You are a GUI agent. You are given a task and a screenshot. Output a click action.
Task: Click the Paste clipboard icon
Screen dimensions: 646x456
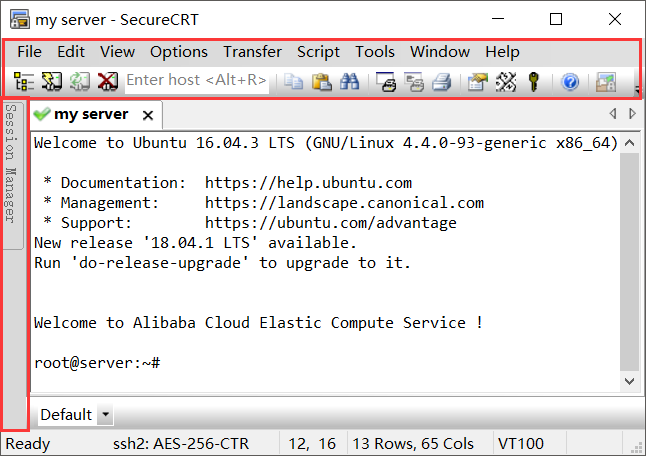(321, 81)
